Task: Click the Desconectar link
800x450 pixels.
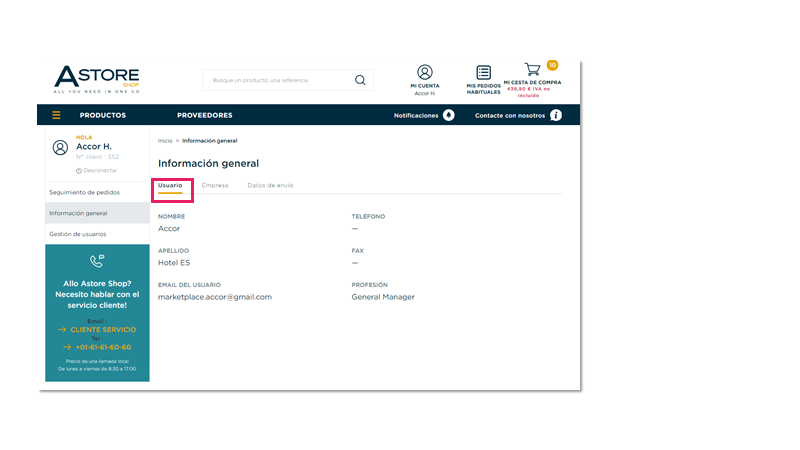Action: click(x=100, y=170)
